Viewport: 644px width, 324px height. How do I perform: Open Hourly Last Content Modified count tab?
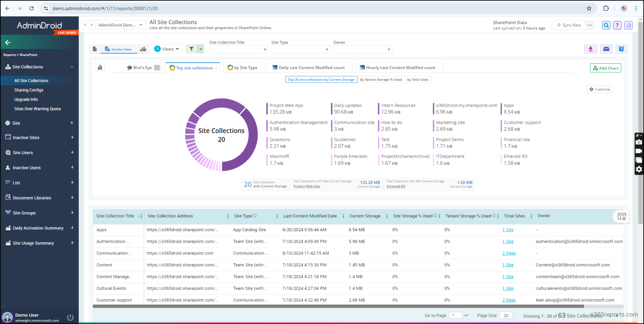[399, 67]
